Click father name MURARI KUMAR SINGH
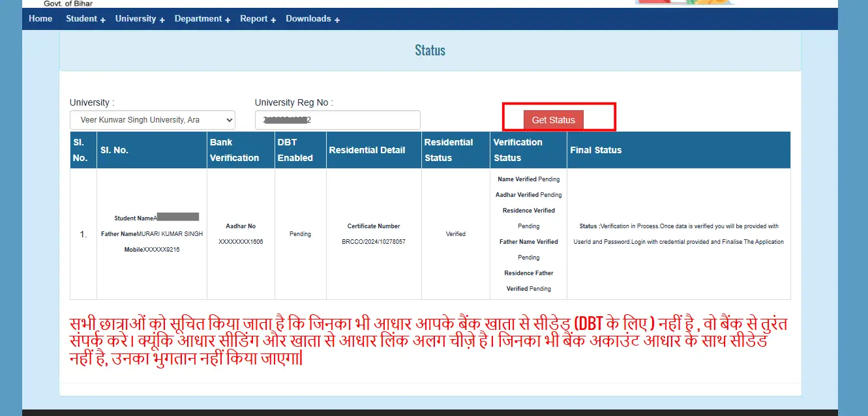The image size is (868, 416). [170, 234]
